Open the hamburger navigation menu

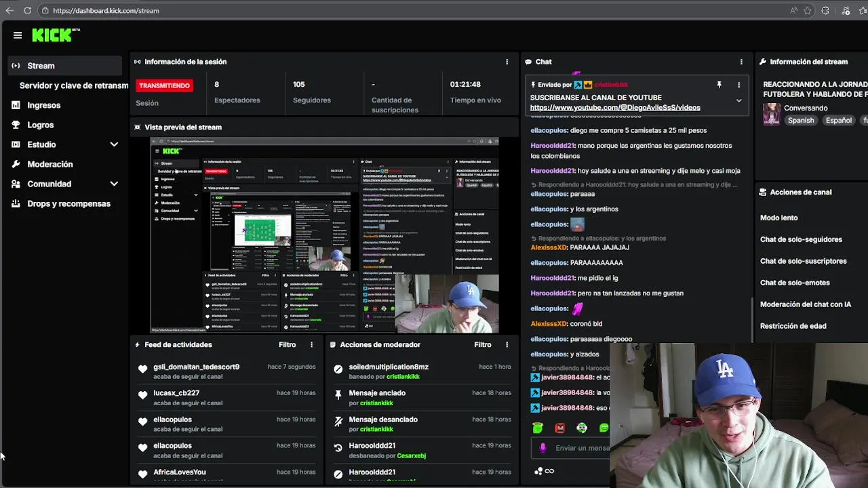pos(18,35)
